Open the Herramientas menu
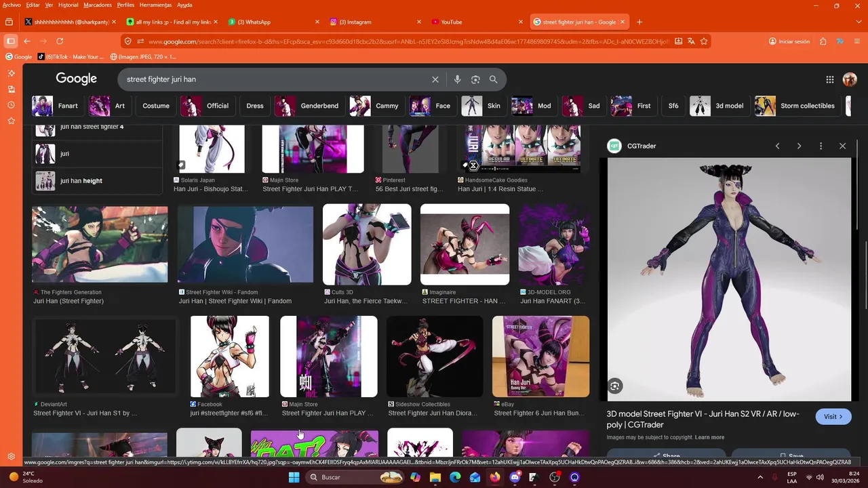The height and width of the screenshot is (488, 868). point(155,5)
